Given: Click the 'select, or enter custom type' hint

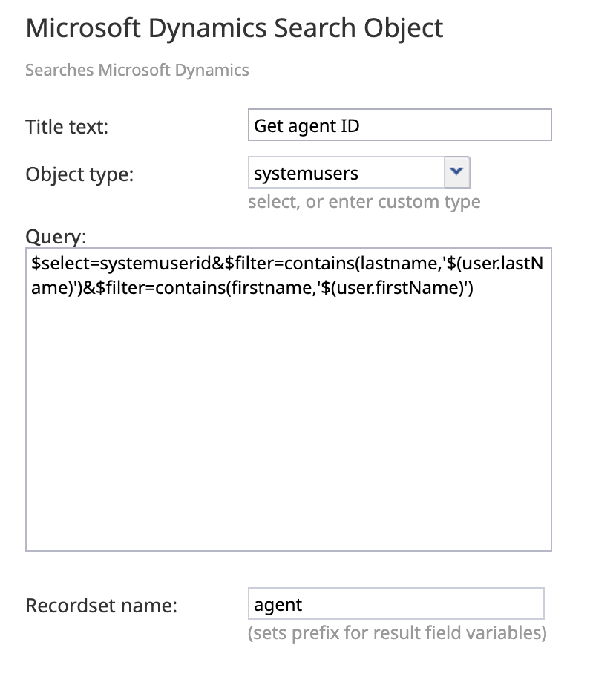Looking at the screenshot, I should click(364, 201).
